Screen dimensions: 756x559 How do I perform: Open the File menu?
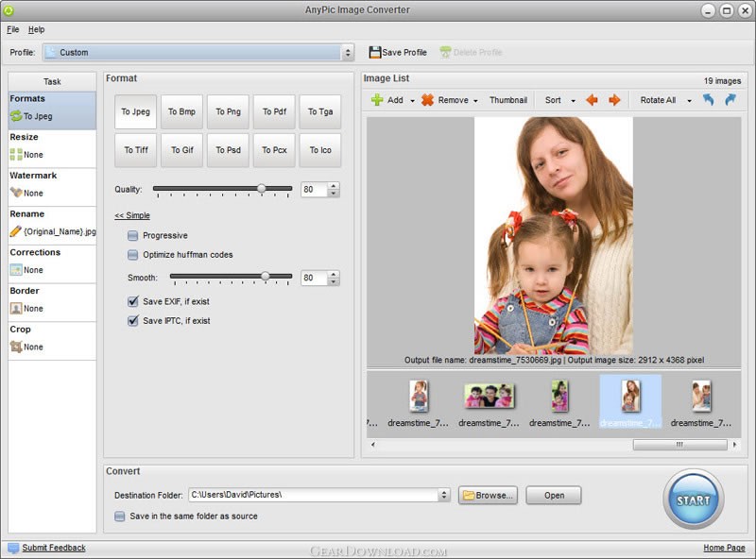(x=12, y=29)
